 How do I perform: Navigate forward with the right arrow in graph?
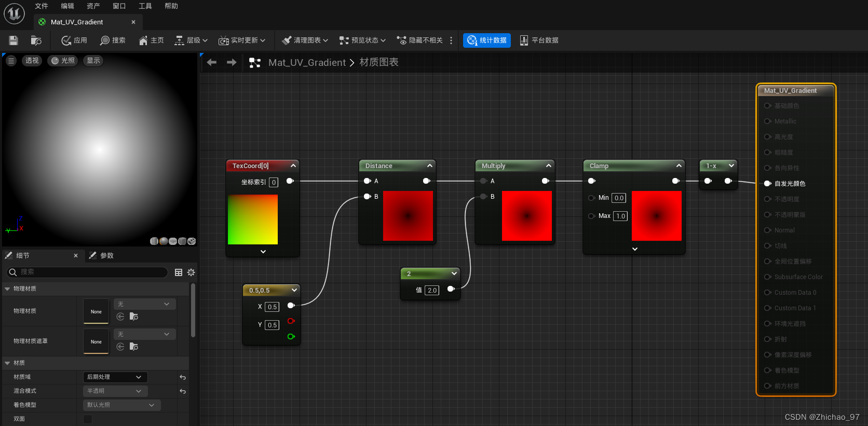[232, 62]
